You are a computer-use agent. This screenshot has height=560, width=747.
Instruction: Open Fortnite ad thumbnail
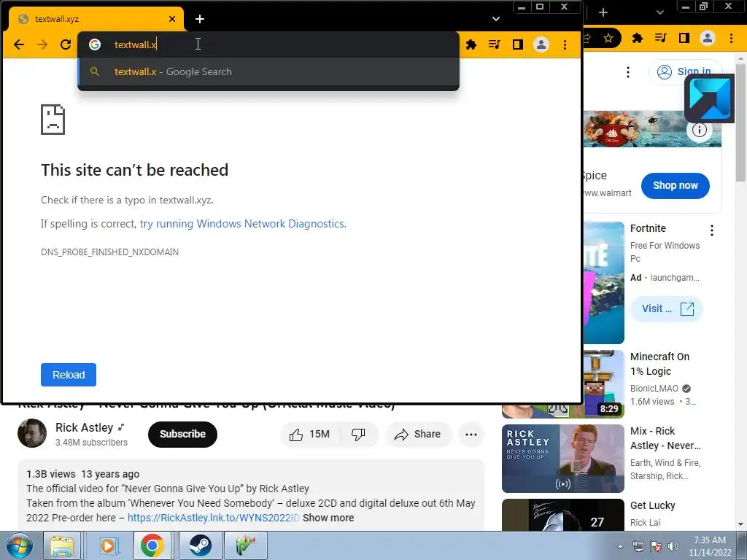tap(603, 283)
